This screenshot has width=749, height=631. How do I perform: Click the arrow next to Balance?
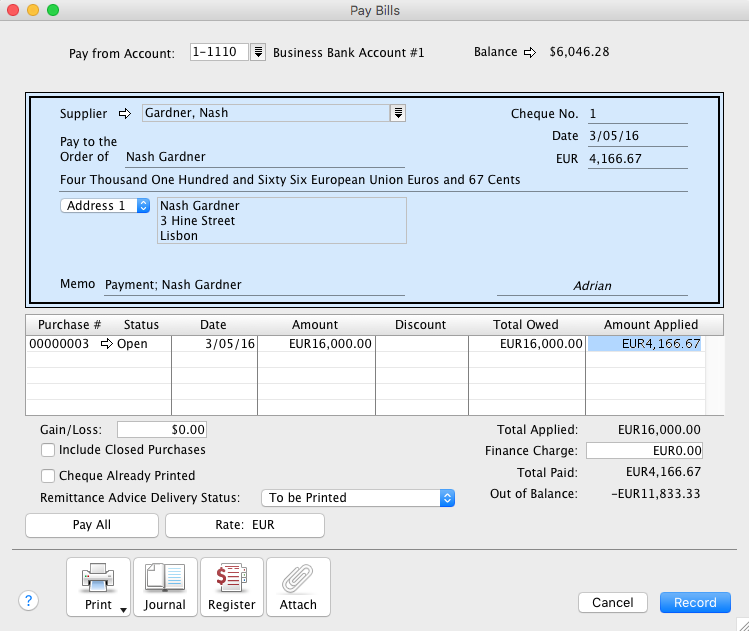(530, 52)
